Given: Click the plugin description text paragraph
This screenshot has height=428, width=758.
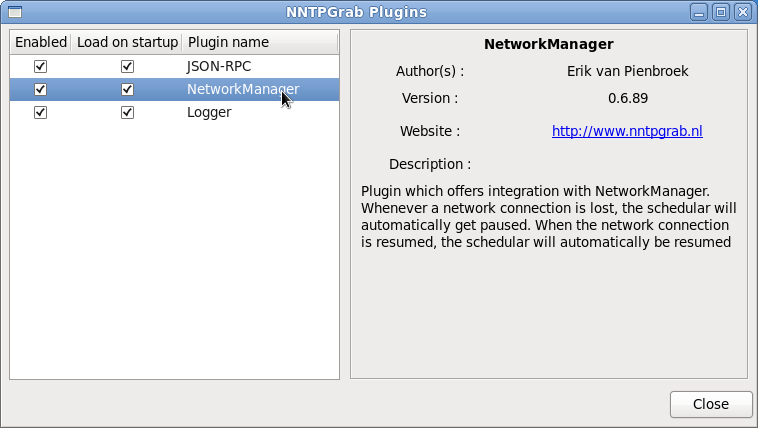Looking at the screenshot, I should (x=548, y=216).
